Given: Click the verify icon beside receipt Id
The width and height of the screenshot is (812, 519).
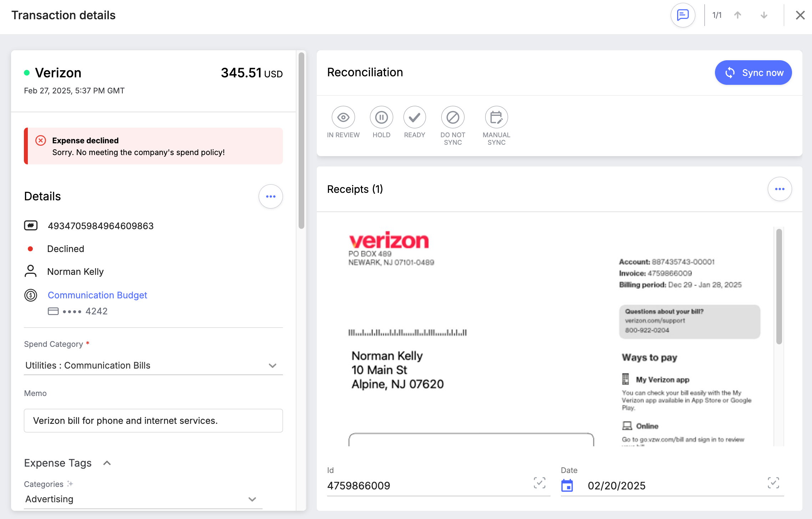Looking at the screenshot, I should click(539, 483).
